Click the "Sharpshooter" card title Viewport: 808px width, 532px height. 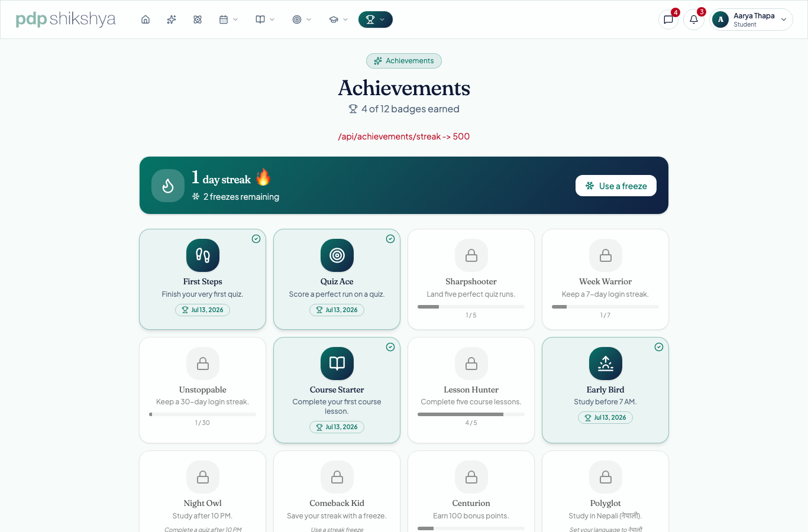coord(471,281)
